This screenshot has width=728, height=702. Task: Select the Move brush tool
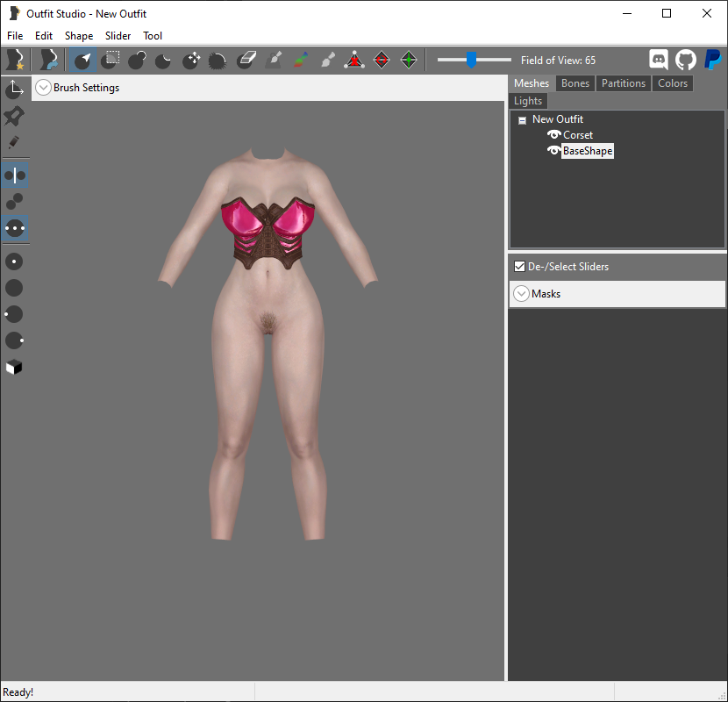pyautogui.click(x=191, y=60)
